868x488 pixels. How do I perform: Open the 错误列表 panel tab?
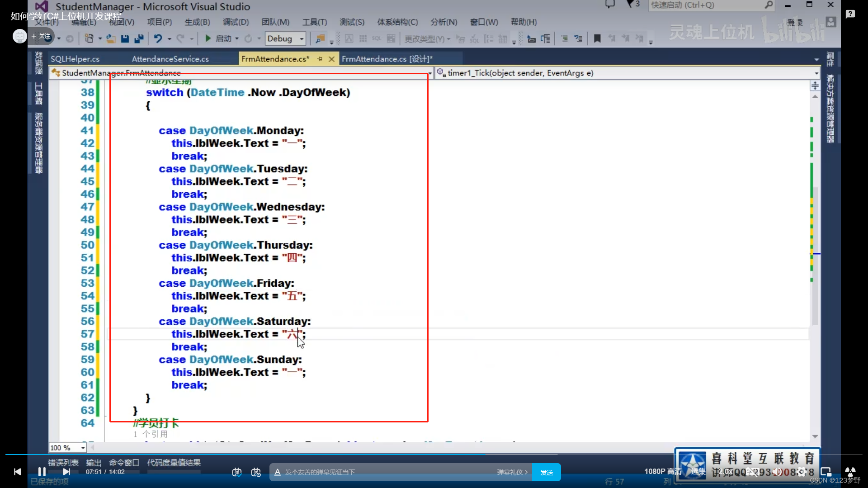click(63, 463)
